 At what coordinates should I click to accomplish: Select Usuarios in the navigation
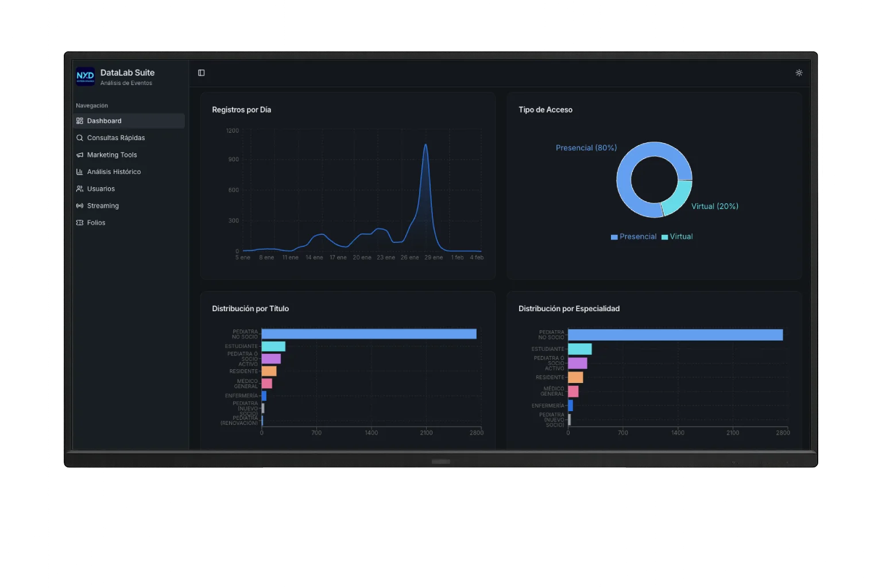129,189
